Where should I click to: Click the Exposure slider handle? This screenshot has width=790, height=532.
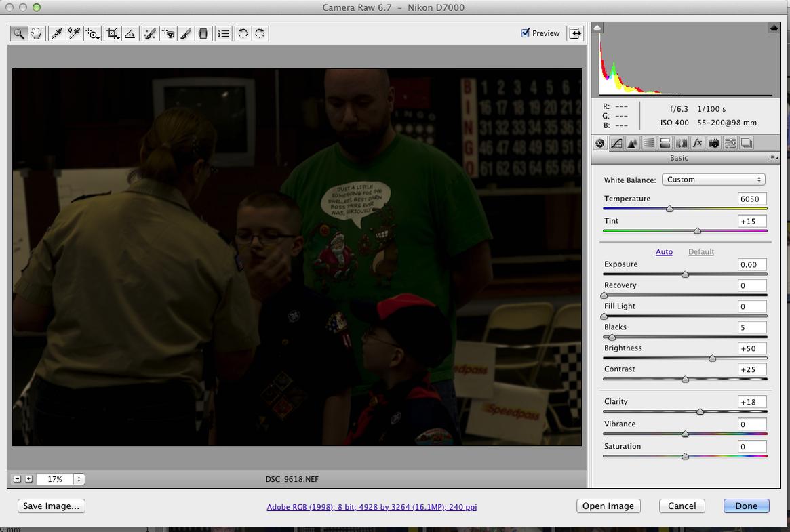685,274
